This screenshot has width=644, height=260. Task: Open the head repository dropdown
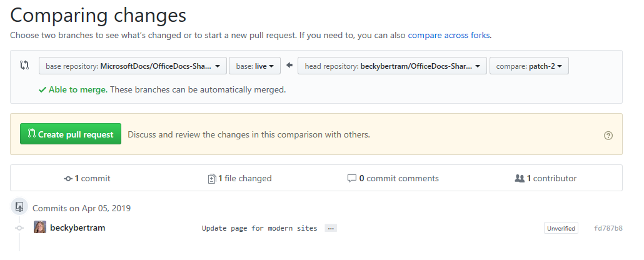(392, 66)
